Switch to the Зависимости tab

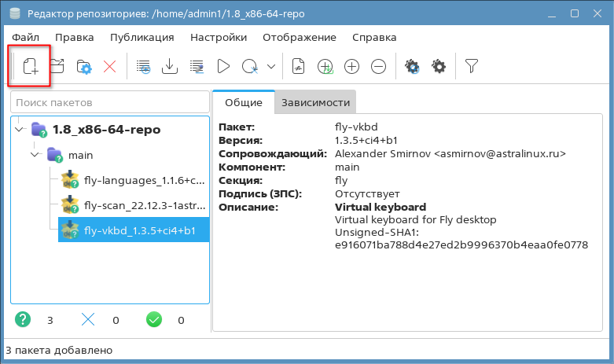tap(314, 102)
